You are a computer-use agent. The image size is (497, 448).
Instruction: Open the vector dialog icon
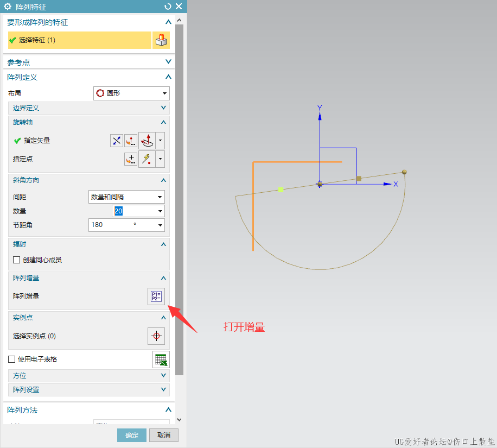(x=131, y=141)
